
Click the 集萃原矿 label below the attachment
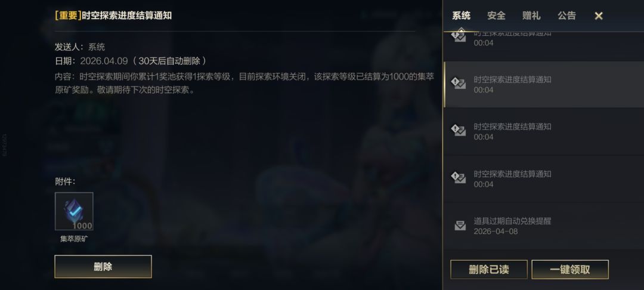click(74, 239)
